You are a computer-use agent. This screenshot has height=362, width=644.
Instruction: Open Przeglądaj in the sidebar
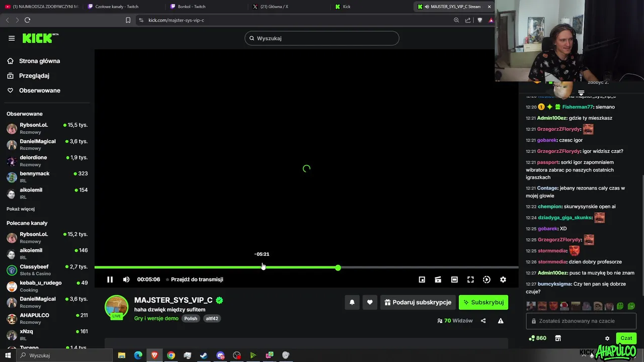[x=34, y=75]
